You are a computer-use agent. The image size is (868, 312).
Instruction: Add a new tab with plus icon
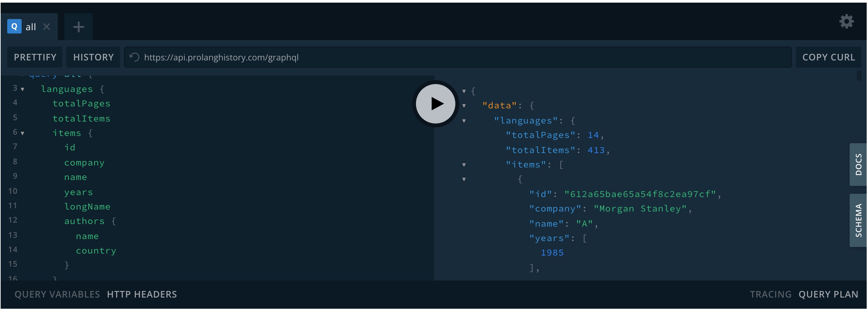tap(78, 27)
